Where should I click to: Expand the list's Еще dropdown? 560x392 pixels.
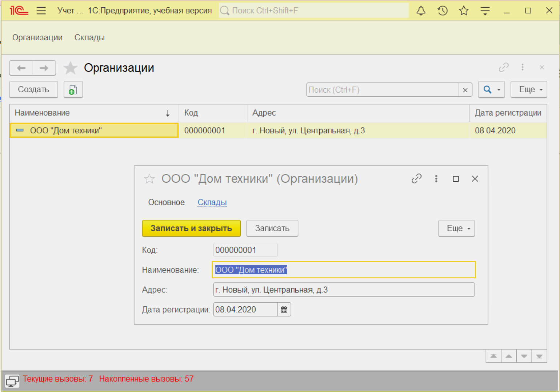coord(528,90)
